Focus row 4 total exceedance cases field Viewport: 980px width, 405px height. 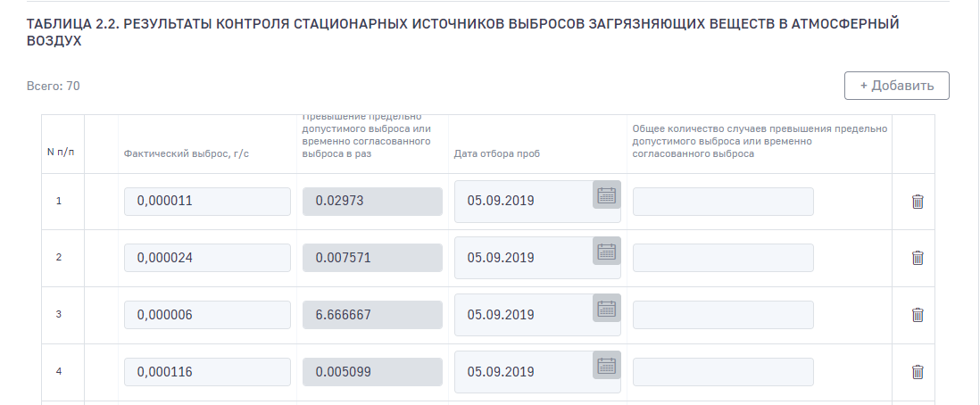pyautogui.click(x=723, y=372)
